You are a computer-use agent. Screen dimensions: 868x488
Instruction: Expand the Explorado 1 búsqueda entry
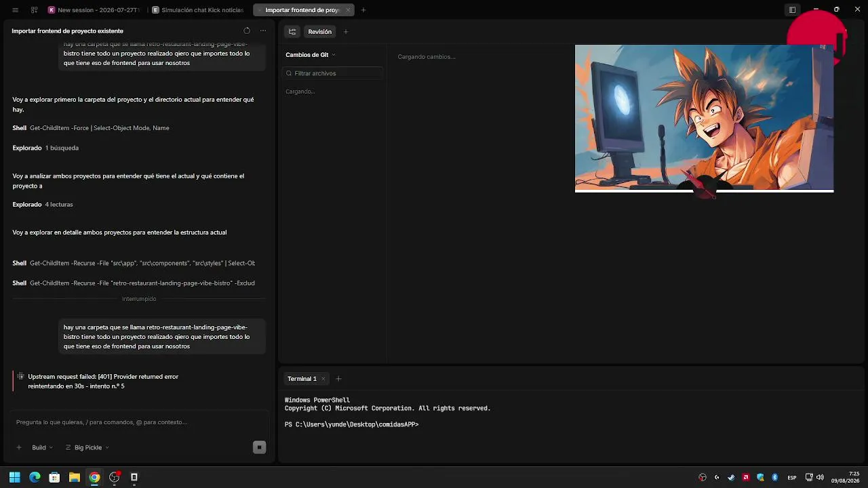coord(45,148)
